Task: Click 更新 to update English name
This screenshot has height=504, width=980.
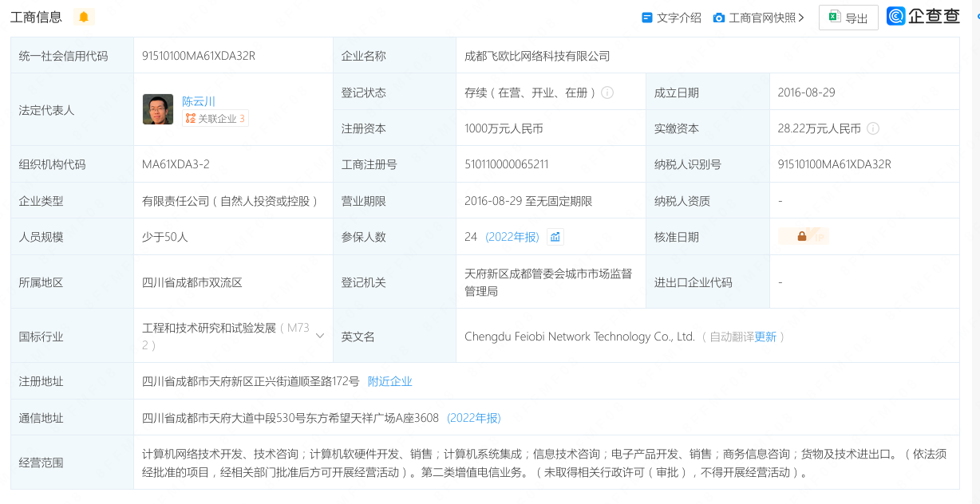Action: click(x=765, y=337)
